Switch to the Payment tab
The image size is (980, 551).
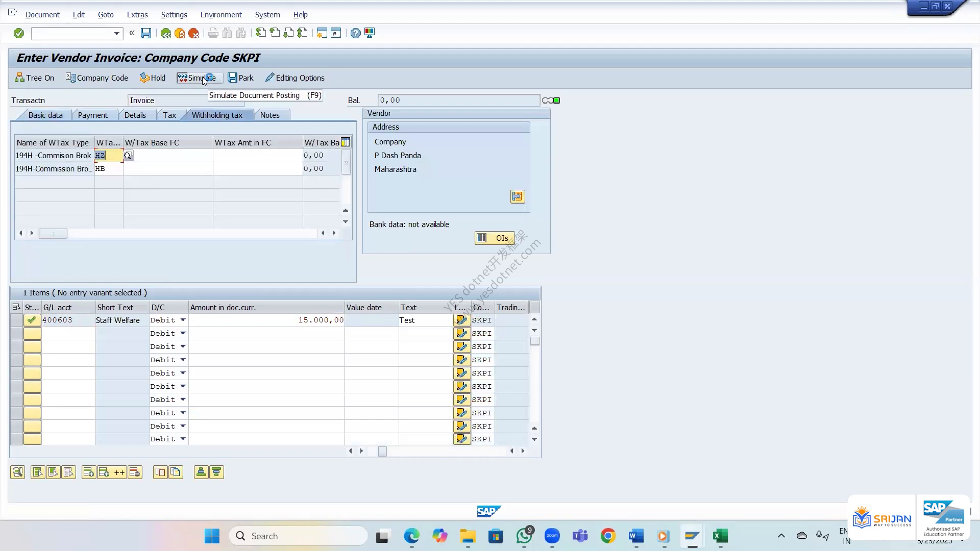93,115
